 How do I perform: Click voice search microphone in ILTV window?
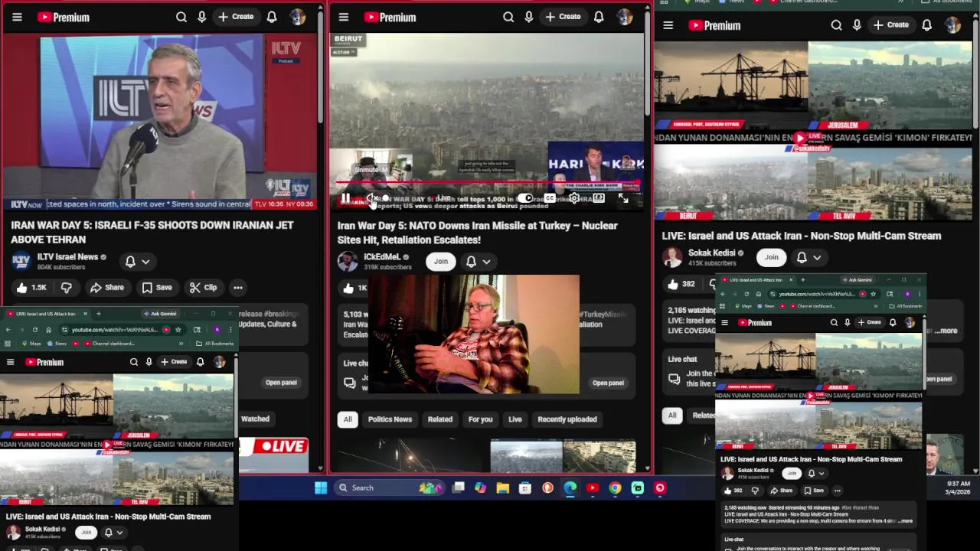[x=202, y=17]
